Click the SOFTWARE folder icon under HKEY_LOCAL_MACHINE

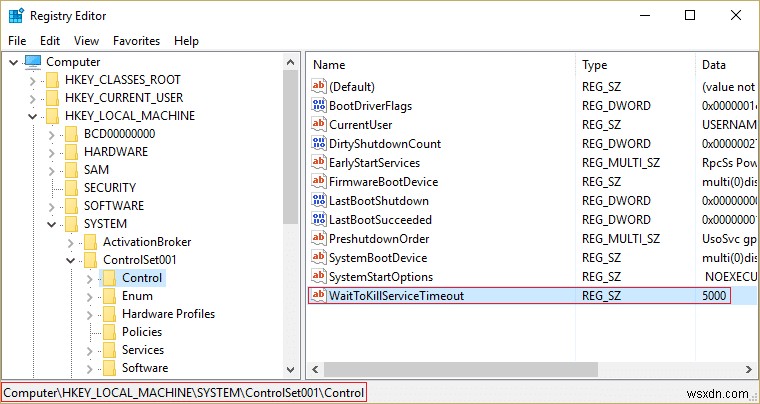pos(71,205)
